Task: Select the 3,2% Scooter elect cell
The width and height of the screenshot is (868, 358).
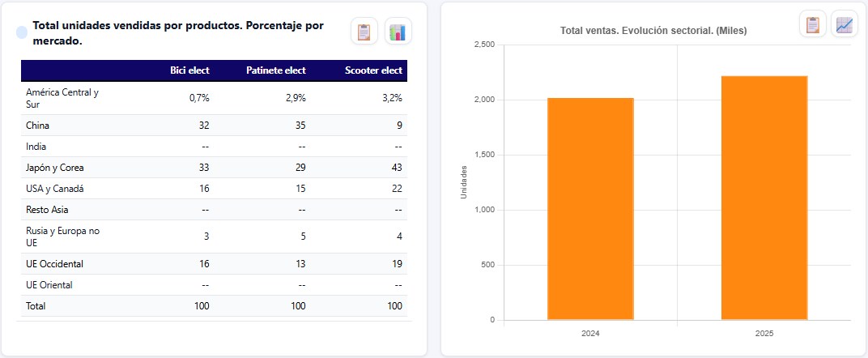Action: coord(392,98)
